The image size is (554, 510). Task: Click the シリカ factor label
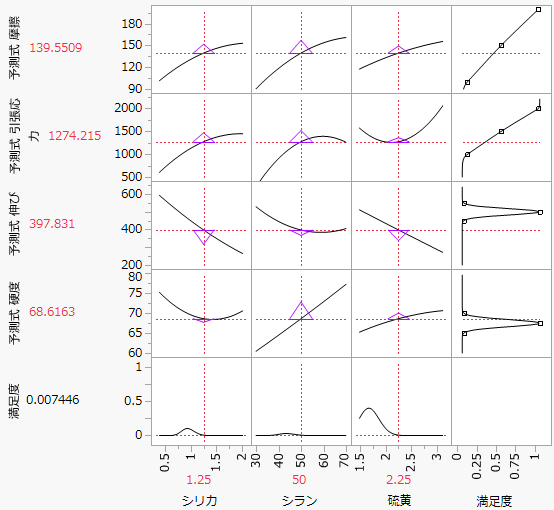199,501
